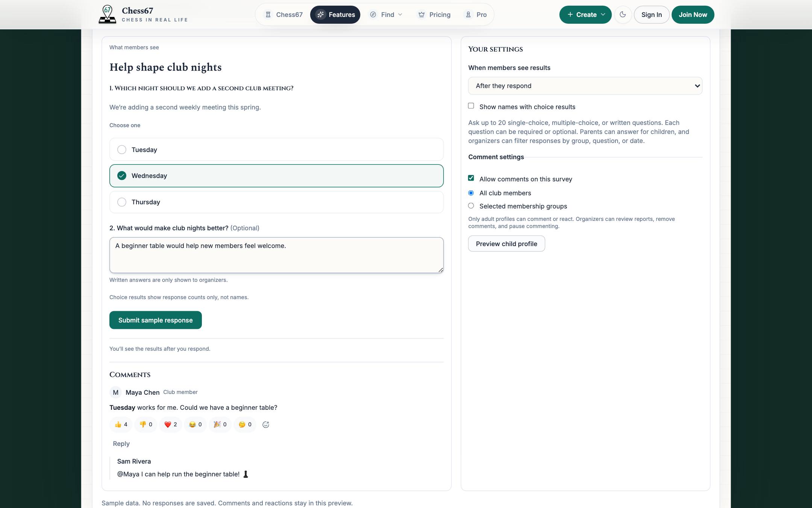Click the plus icon in Create button
Viewport: 812px width, 508px height.
click(x=570, y=15)
